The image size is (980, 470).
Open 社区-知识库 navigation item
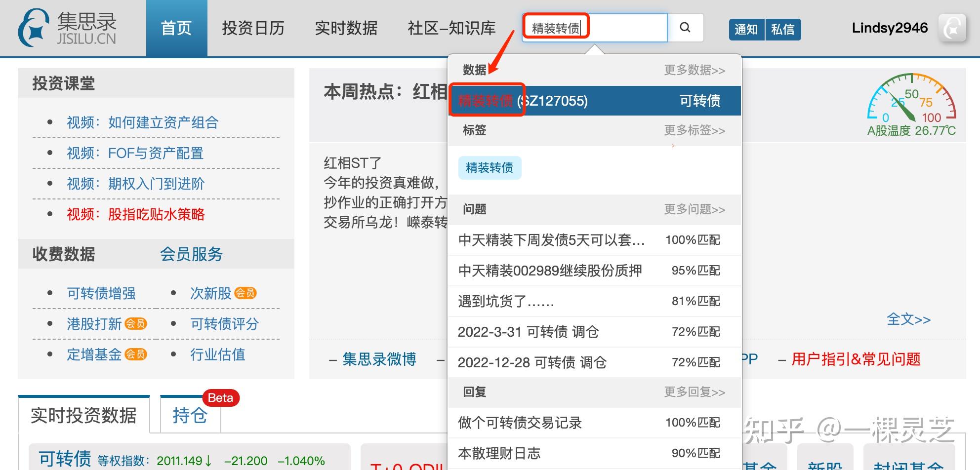[451, 28]
